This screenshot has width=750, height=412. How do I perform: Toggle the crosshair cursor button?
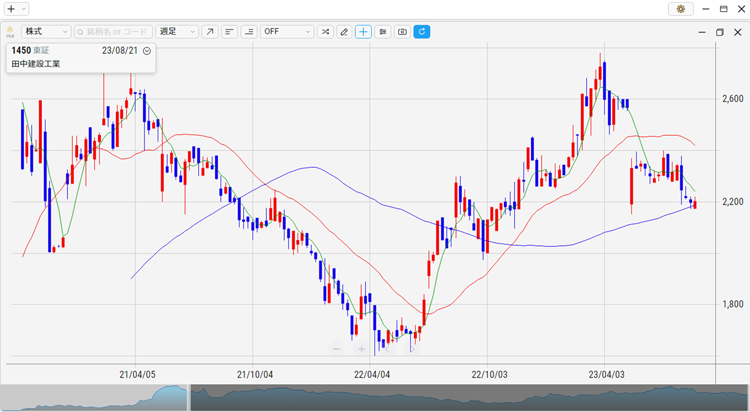point(363,32)
